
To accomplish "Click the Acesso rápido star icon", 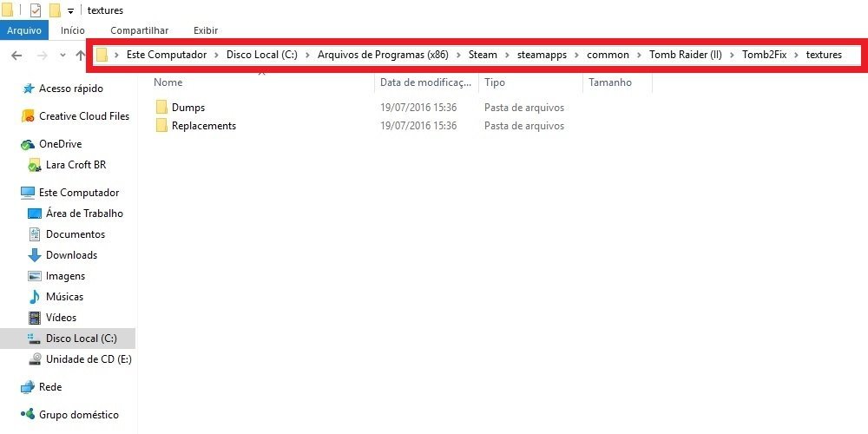I will coord(29,89).
